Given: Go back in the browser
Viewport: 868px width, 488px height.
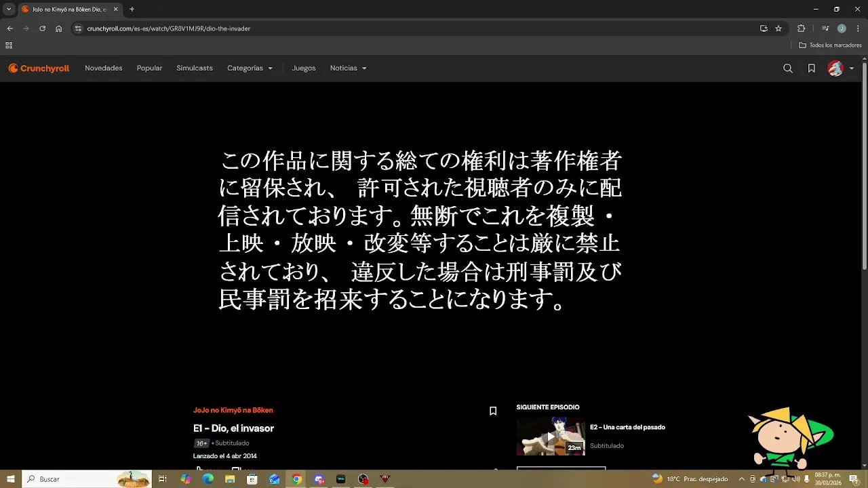Looking at the screenshot, I should click(9, 28).
